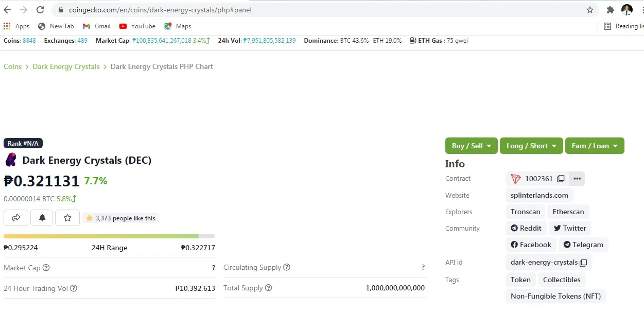Open the splinterlands.com website link
The image size is (644, 312).
[539, 195]
